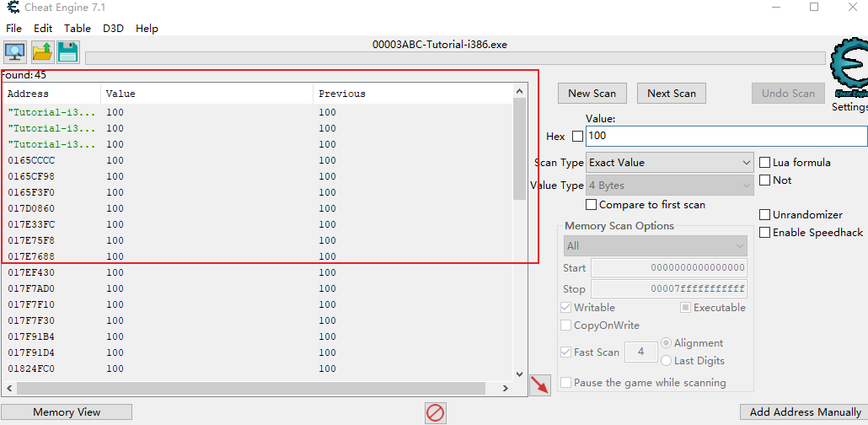Click the New Scan button

(x=592, y=93)
